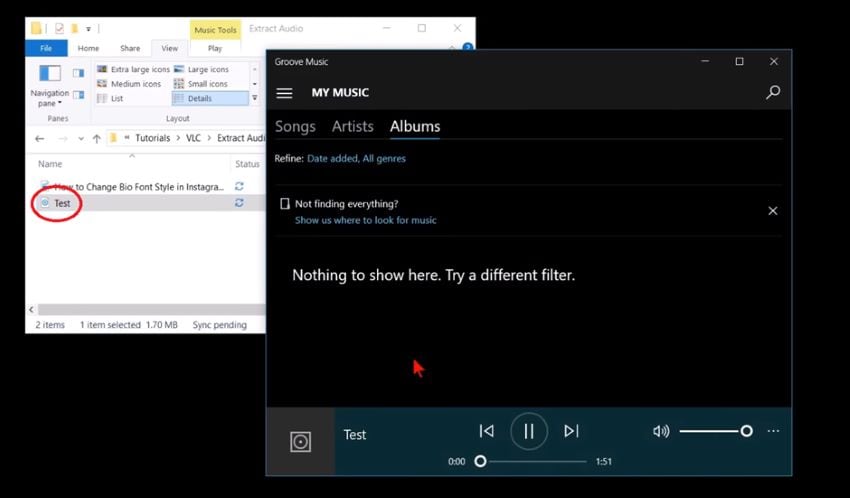850x498 pixels.
Task: Switch to the Songs tab
Action: [x=295, y=126]
